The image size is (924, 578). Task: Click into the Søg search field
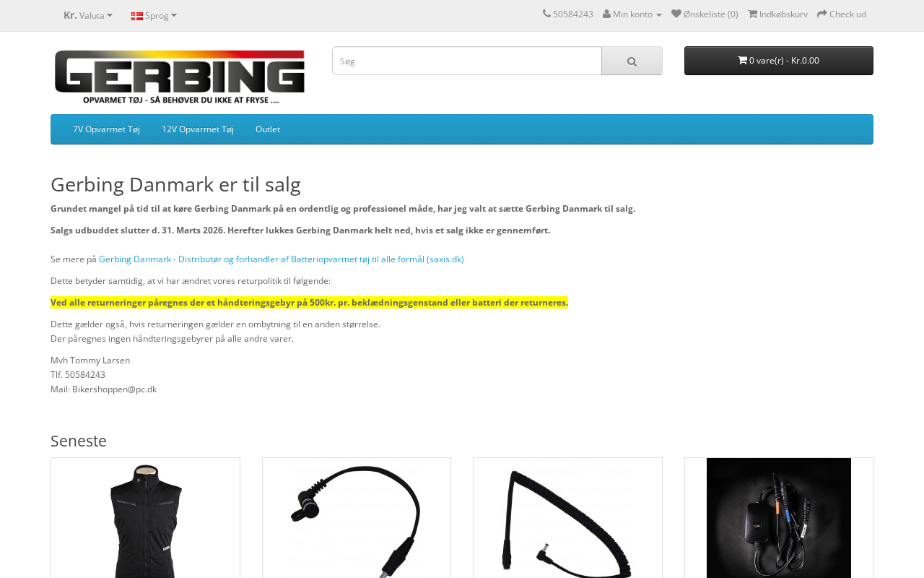click(467, 61)
